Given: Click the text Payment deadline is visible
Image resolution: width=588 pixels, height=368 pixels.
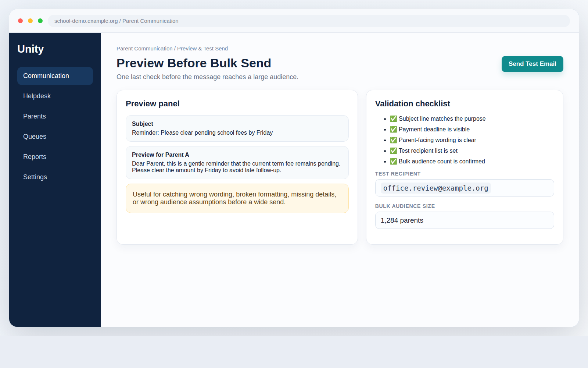Looking at the screenshot, I should coord(434,130).
